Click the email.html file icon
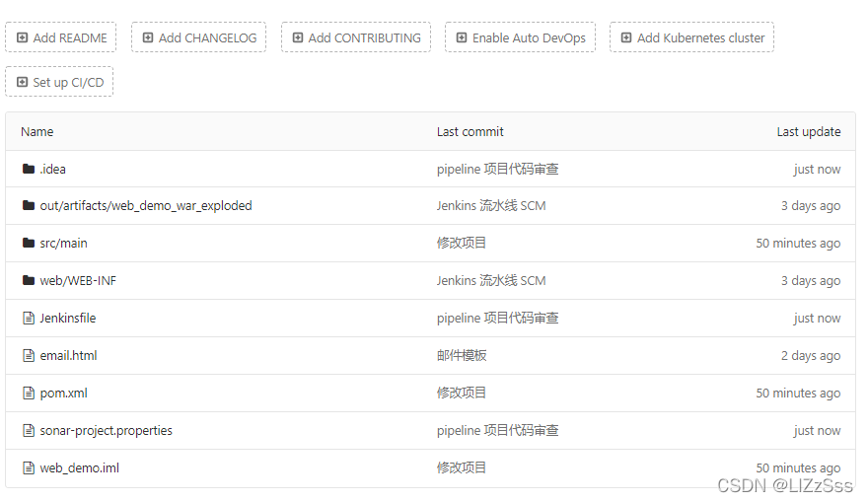Screen dimensions: 868x502 coord(29,356)
